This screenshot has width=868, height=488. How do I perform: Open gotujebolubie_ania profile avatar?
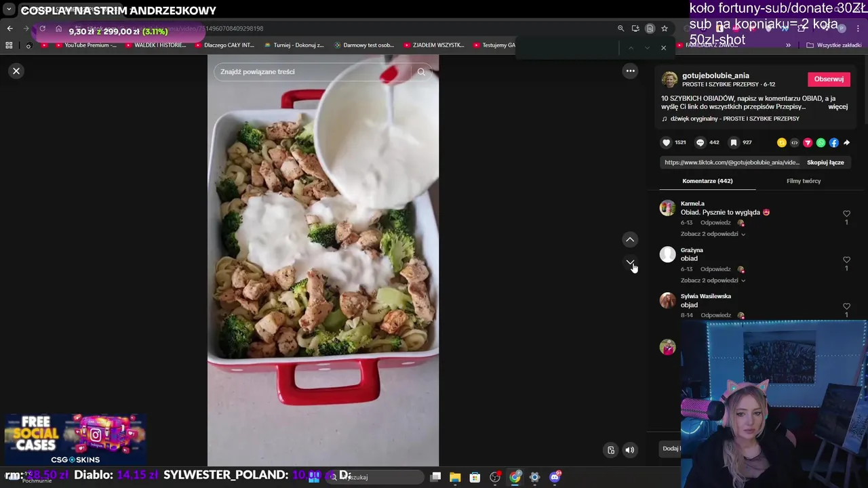[x=669, y=80]
